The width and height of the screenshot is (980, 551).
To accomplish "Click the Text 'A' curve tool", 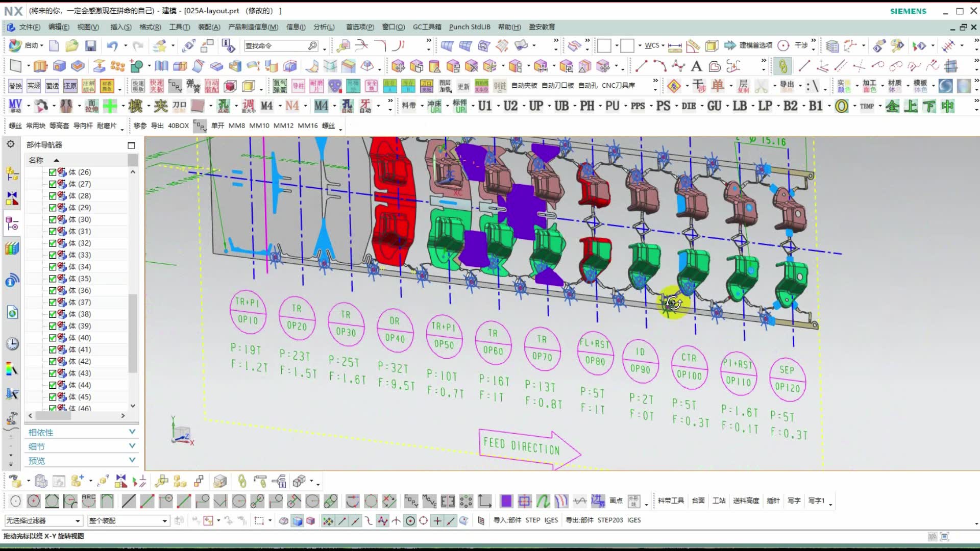I will pos(696,66).
